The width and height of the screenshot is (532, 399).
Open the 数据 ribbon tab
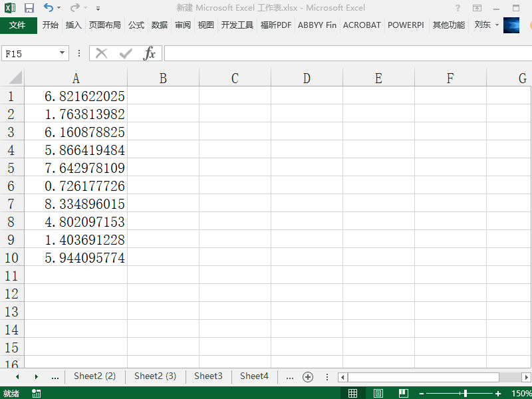tap(160, 25)
